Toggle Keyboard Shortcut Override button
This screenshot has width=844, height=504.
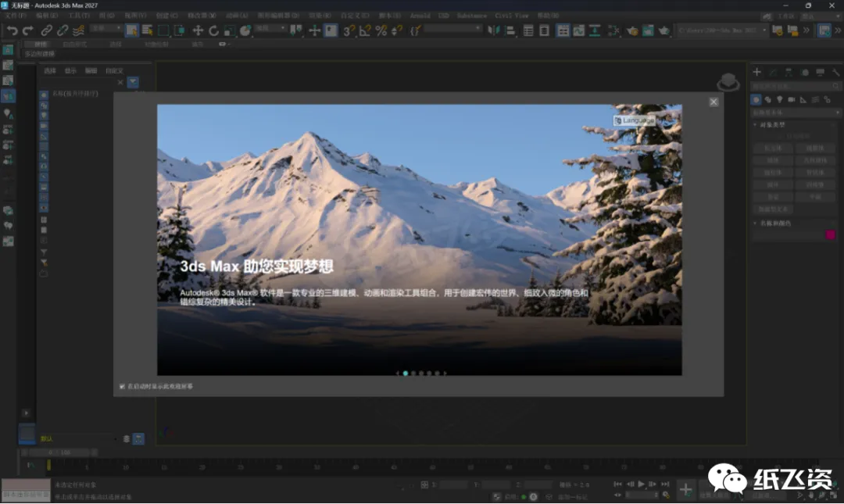point(331,30)
